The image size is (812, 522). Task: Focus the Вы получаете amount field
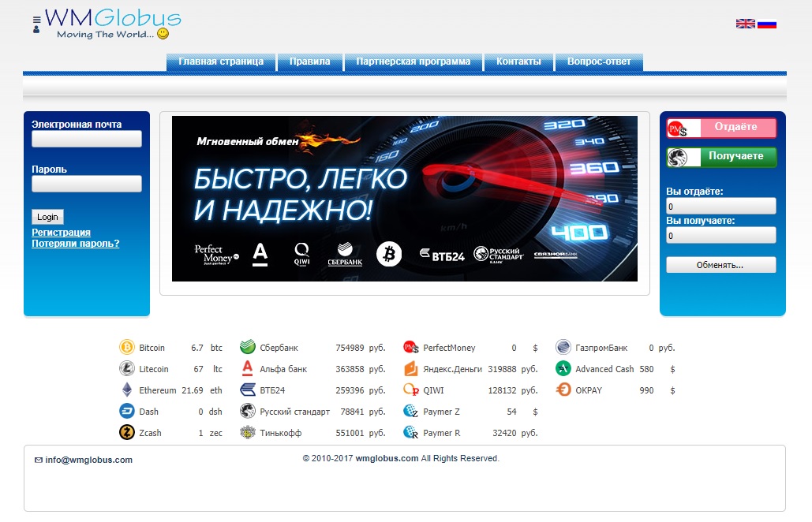[721, 236]
